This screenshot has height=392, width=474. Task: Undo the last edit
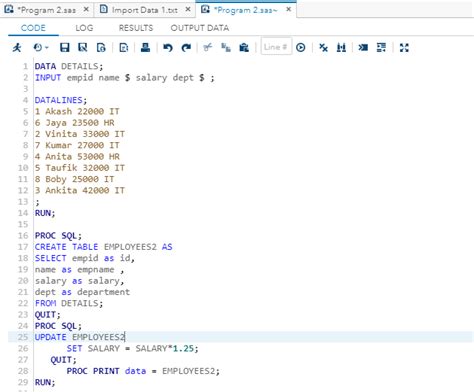[168, 48]
